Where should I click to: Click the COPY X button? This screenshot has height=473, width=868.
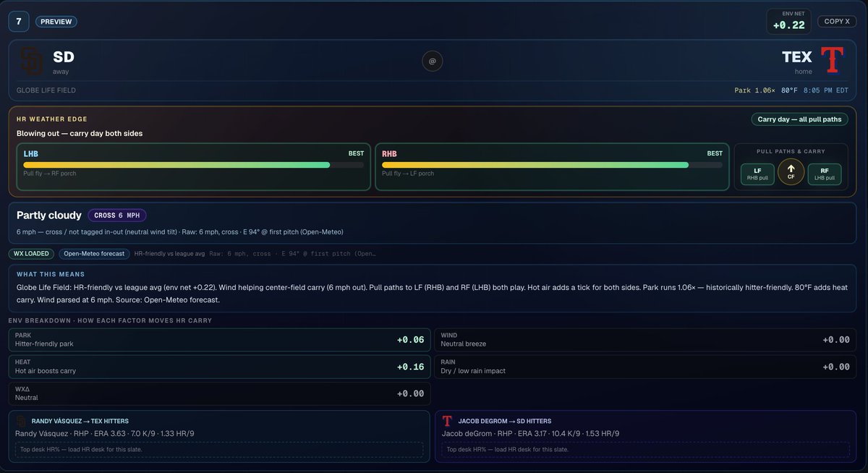837,22
